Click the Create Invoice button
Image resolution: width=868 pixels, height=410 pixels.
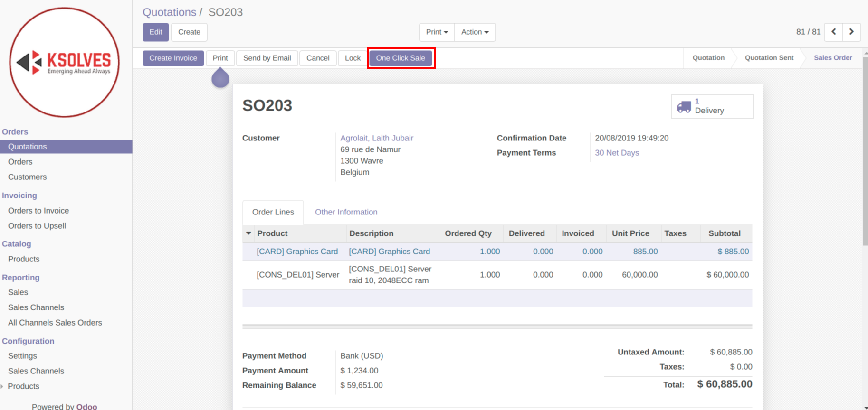point(173,58)
